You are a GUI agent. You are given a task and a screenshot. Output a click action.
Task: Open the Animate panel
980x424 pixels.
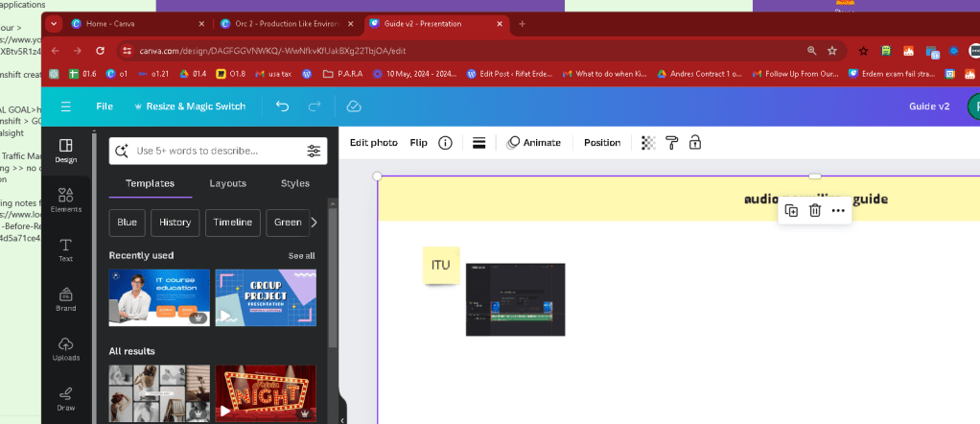(533, 143)
